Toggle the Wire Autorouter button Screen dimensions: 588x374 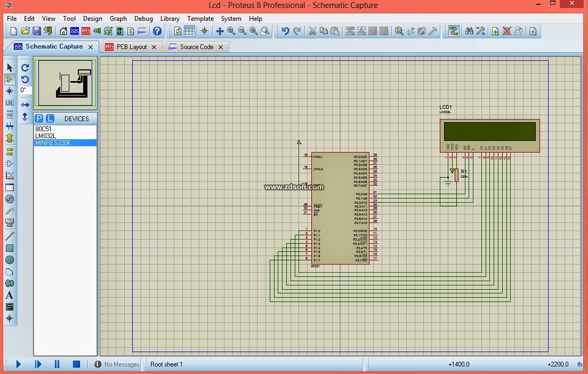[454, 31]
